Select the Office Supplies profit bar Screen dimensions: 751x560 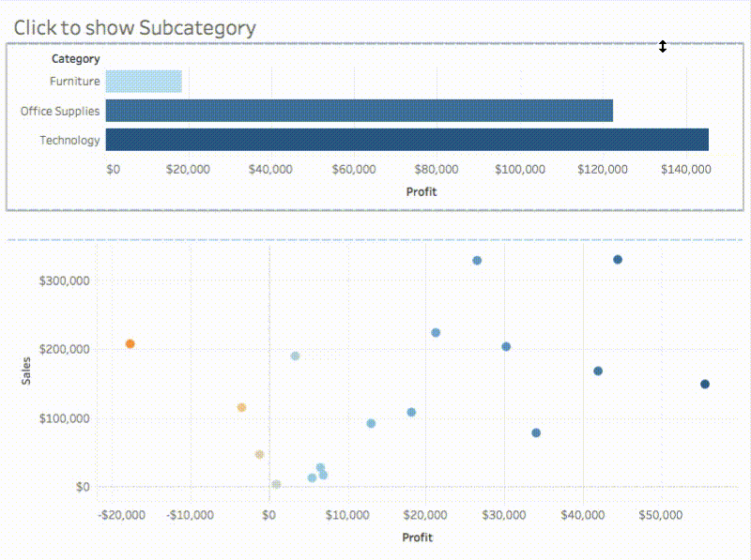[x=360, y=111]
